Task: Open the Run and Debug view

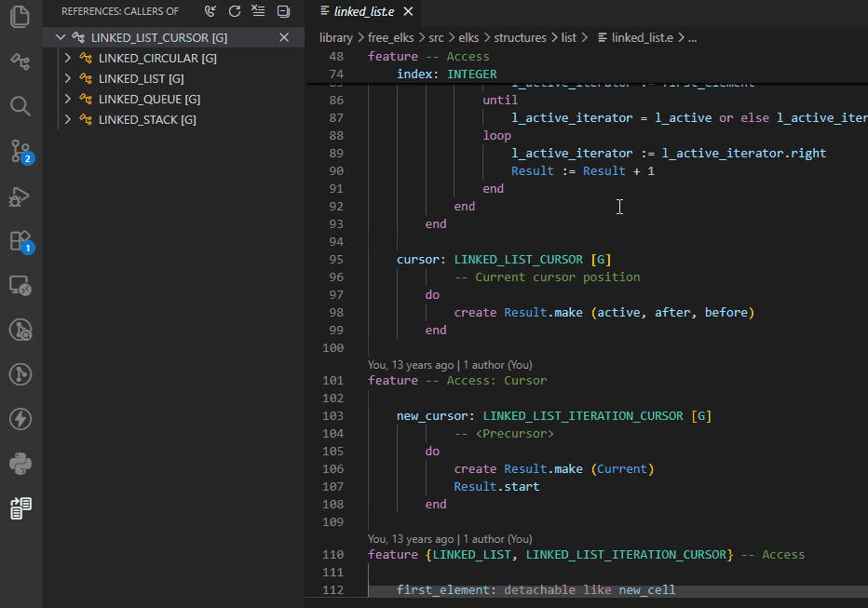Action: coord(20,196)
